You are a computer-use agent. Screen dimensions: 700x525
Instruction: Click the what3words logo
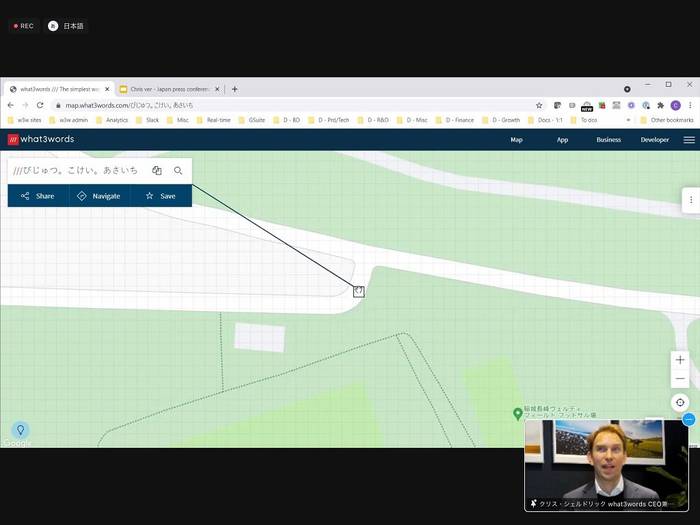coord(41,139)
